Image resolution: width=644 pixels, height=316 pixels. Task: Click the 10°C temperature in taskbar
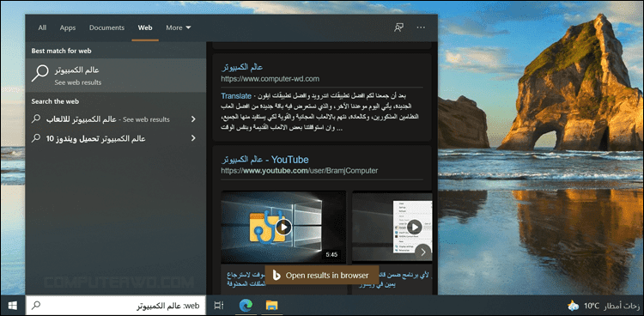coord(592,306)
